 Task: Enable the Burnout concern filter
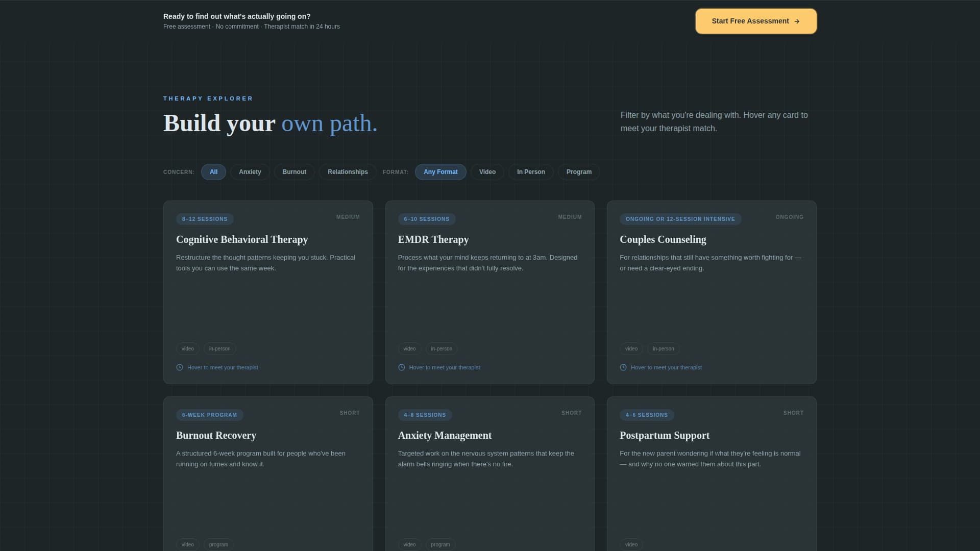click(x=294, y=172)
